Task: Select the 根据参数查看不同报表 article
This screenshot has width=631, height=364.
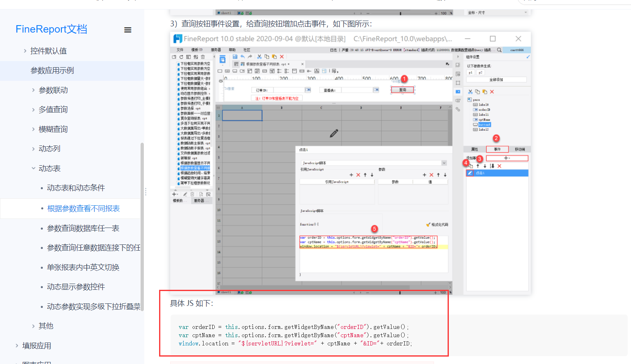Action: click(83, 208)
